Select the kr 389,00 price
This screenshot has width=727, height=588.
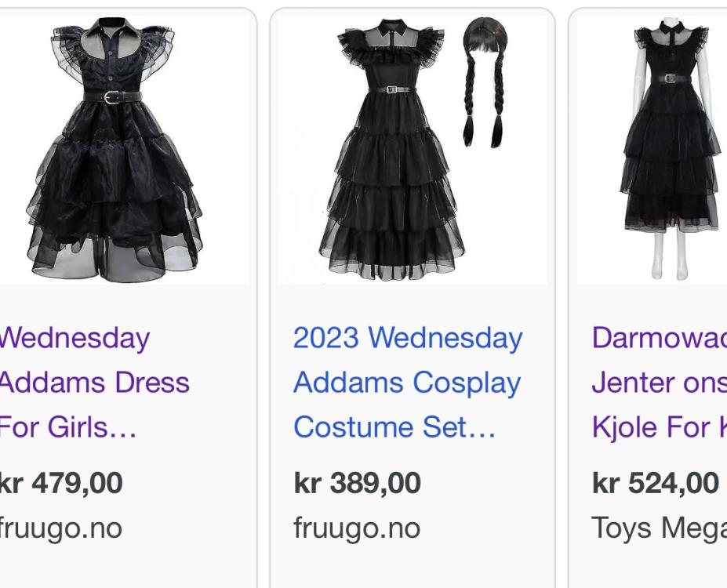(357, 483)
